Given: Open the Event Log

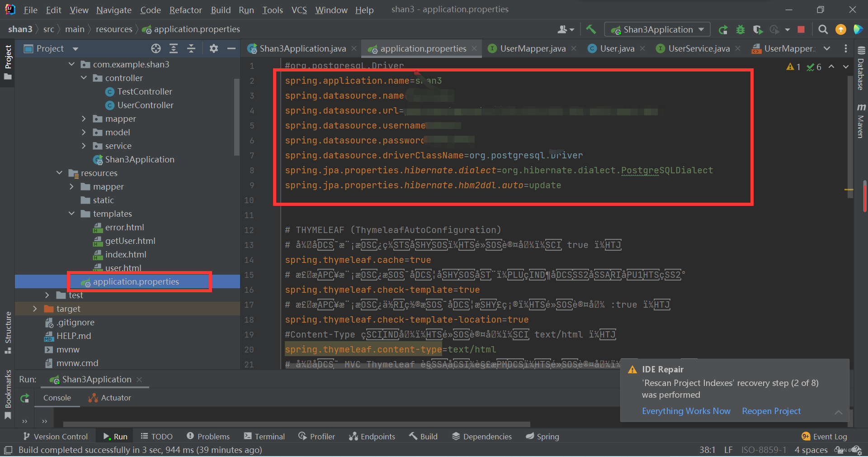Looking at the screenshot, I should [x=824, y=436].
